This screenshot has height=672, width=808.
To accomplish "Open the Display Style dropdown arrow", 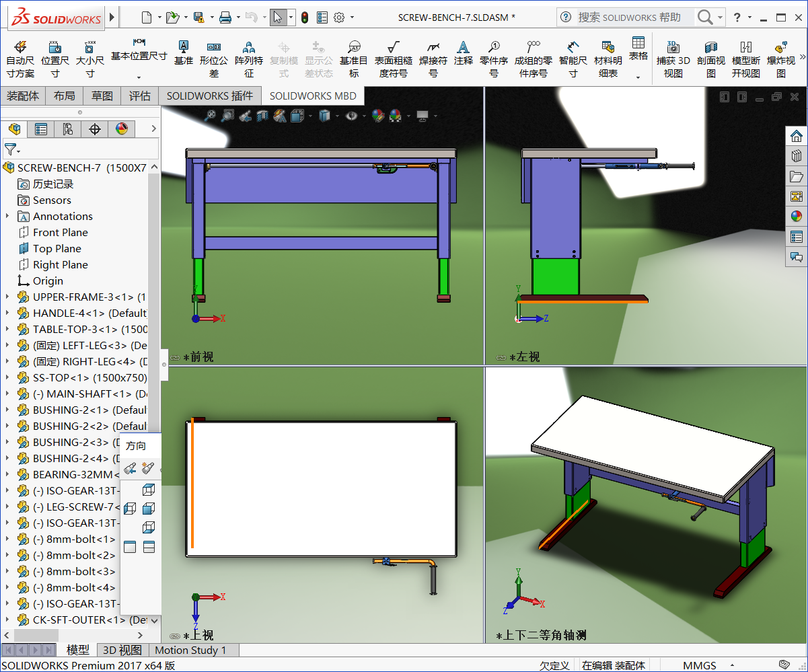I will pyautogui.click(x=336, y=115).
